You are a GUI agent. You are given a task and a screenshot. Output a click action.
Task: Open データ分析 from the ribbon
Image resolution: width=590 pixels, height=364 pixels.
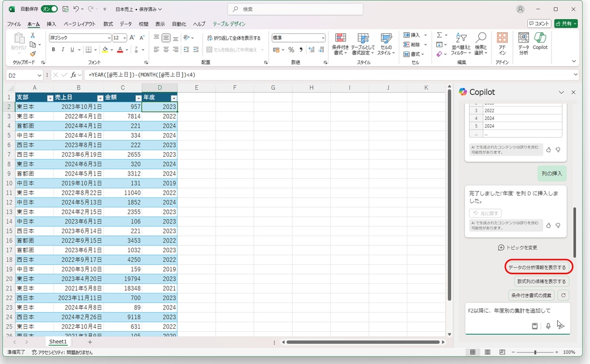click(x=523, y=44)
